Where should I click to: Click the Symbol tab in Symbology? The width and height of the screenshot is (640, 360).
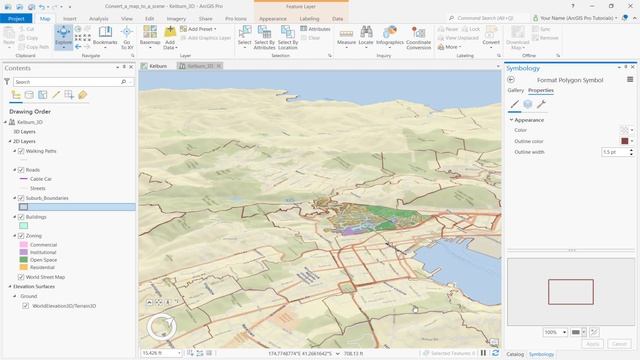(x=515, y=104)
